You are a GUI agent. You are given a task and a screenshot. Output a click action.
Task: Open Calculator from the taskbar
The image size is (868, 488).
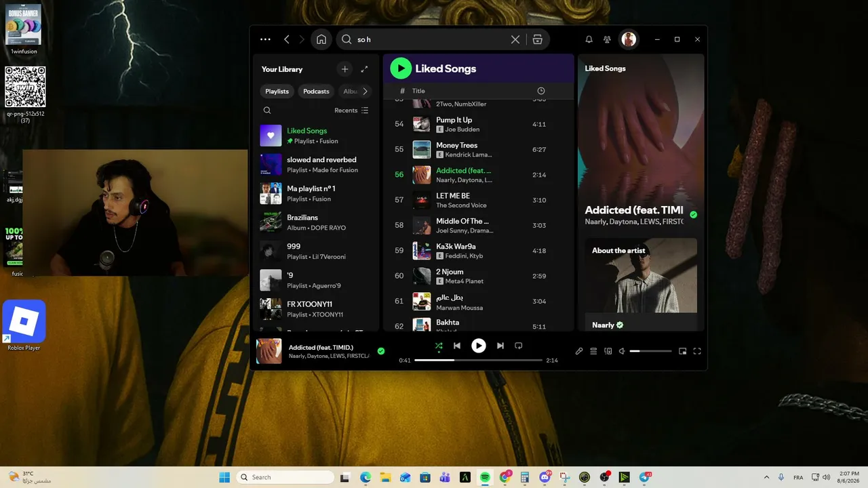pyautogui.click(x=525, y=477)
